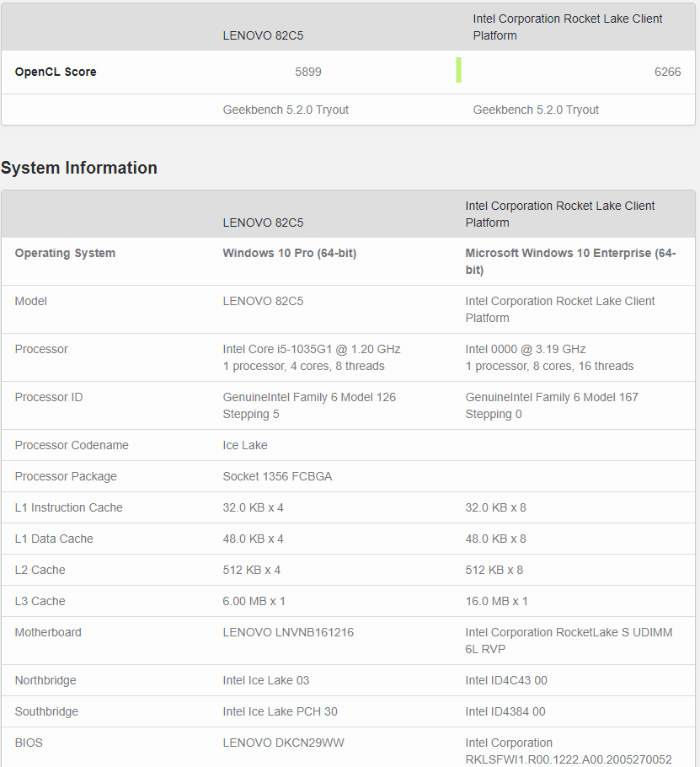Viewport: 700px width, 767px height.
Task: Click the OpenCL Score label
Action: click(x=56, y=72)
